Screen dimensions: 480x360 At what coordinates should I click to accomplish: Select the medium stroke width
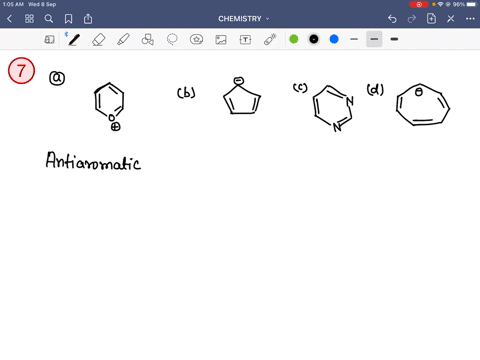[374, 39]
